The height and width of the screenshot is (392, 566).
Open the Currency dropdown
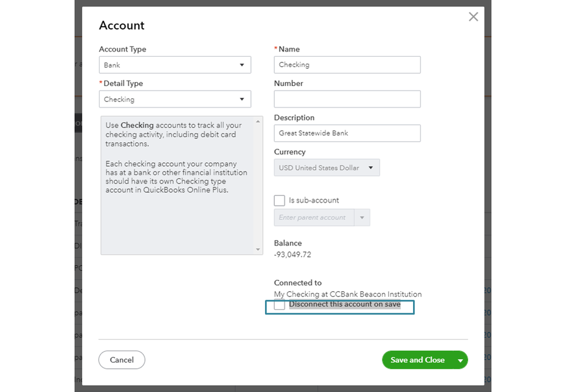pos(326,168)
